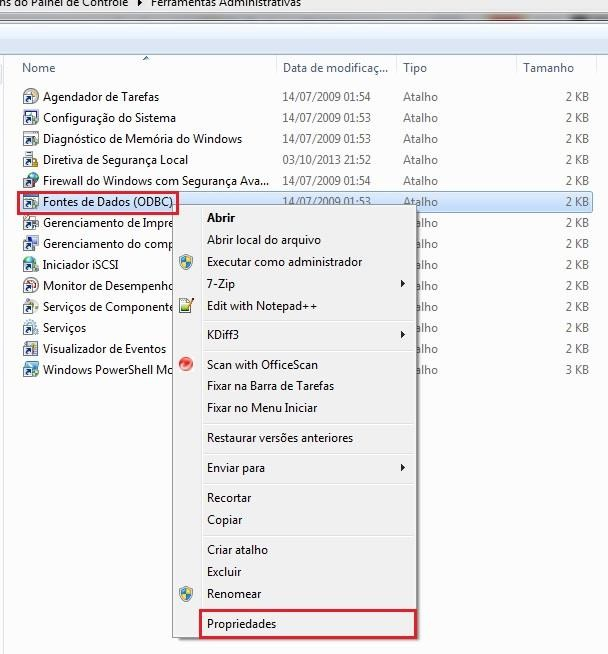Click the Notepad++ icon in context menu

pyautogui.click(x=186, y=306)
